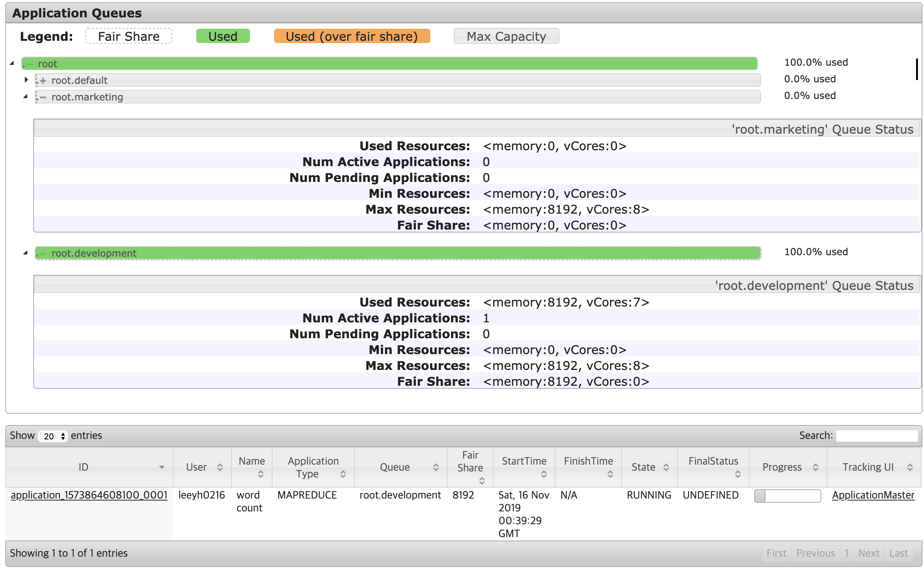
Task: Click the green root.development queue bar
Action: (x=398, y=253)
